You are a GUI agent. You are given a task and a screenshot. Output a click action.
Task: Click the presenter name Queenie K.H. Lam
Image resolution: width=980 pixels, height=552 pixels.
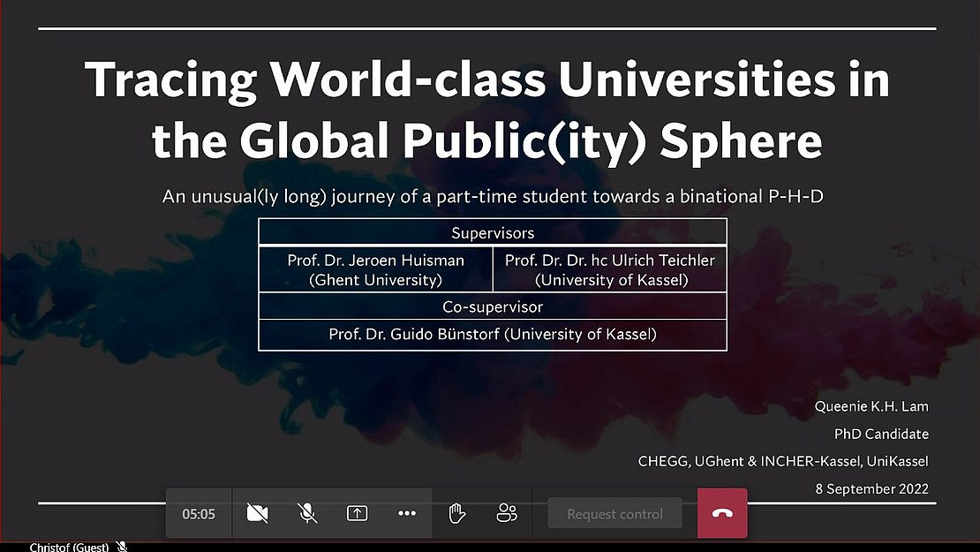871,406
